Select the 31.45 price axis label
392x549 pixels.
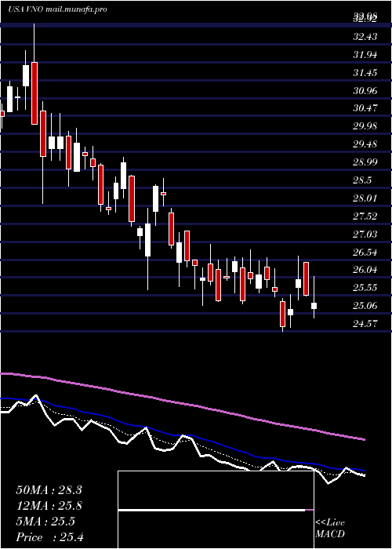pyautogui.click(x=365, y=73)
